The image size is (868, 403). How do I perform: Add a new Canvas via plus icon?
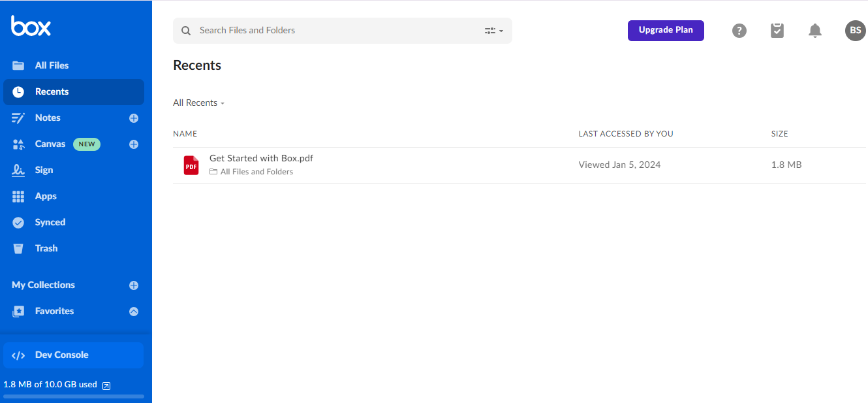point(133,144)
